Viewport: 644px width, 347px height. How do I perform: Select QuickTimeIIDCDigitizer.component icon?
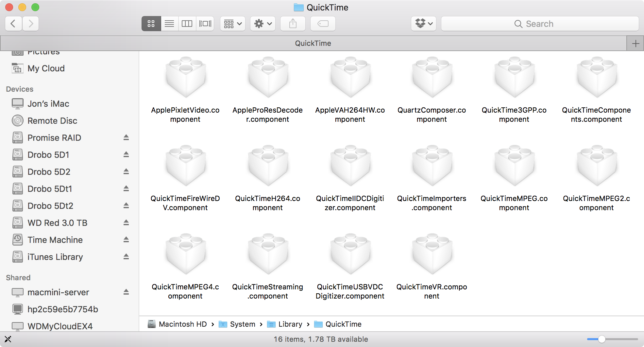coord(350,166)
